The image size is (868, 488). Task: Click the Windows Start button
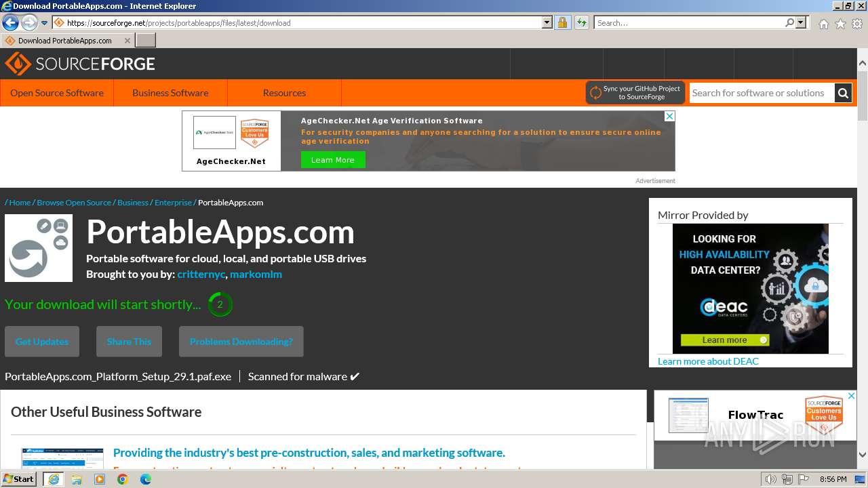(x=19, y=479)
